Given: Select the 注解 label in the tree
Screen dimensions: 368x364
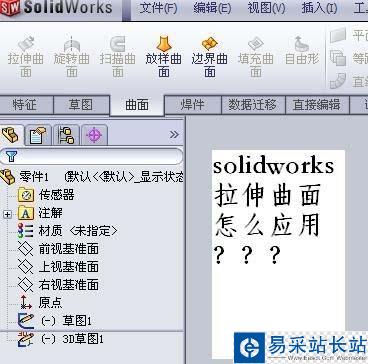Looking at the screenshot, I should 50,213.
